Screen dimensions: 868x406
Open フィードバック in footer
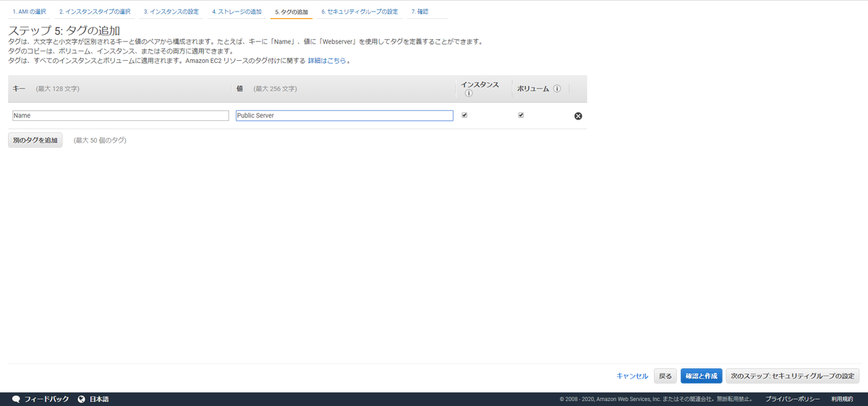coord(46,399)
